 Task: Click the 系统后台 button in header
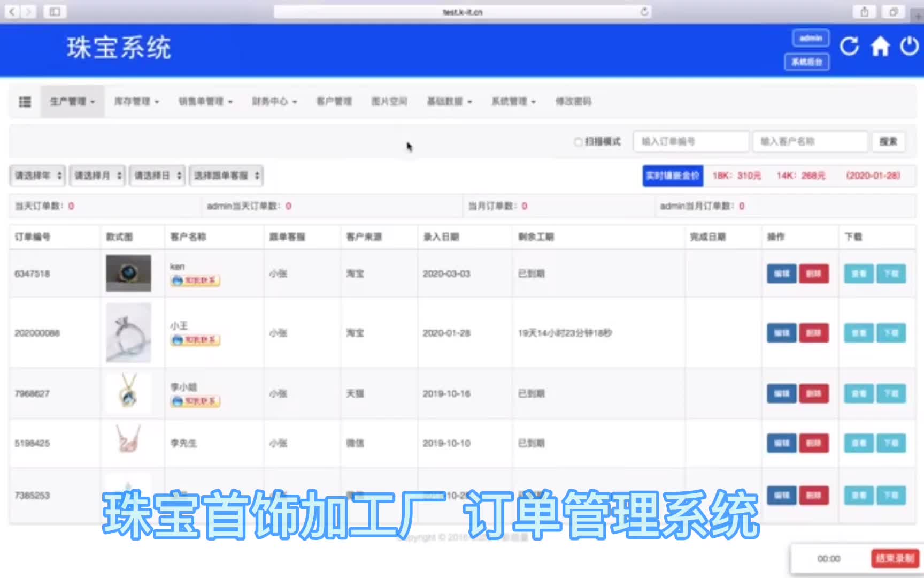pyautogui.click(x=807, y=62)
